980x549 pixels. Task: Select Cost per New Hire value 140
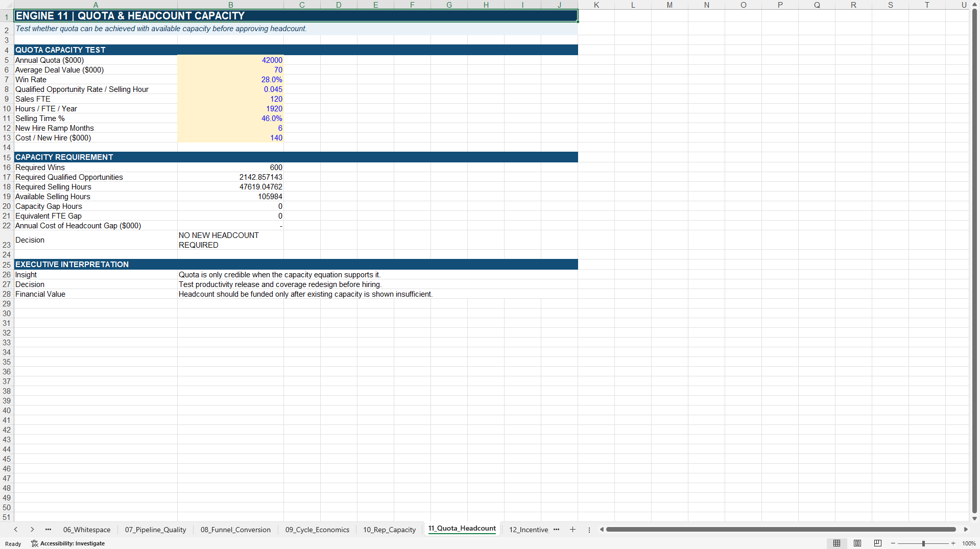pos(230,138)
